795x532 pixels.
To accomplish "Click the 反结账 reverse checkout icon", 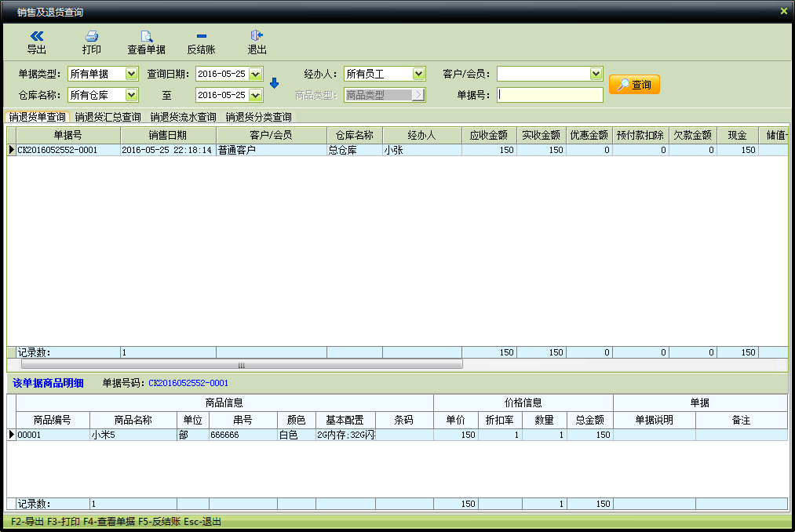I will coord(201,36).
